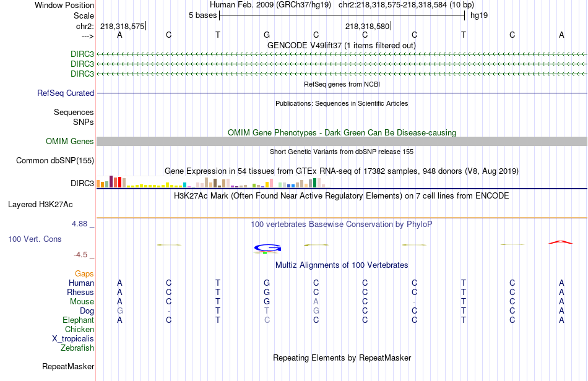Click Multiz Alignments of 100 Vertebrates title
This screenshot has height=381, width=588.
click(342, 265)
